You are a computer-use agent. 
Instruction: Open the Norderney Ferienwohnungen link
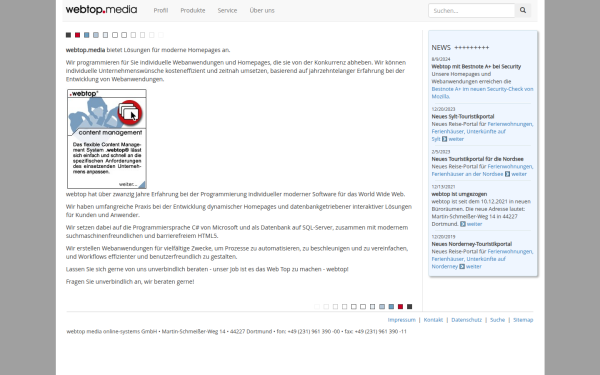pyautogui.click(x=482, y=259)
